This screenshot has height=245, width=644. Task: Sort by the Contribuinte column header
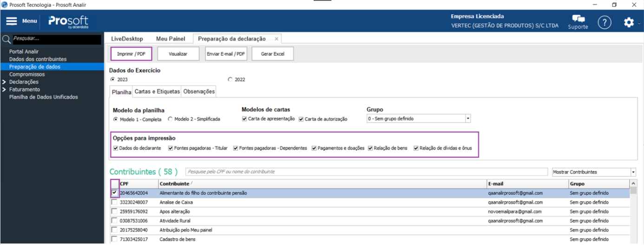pos(322,184)
